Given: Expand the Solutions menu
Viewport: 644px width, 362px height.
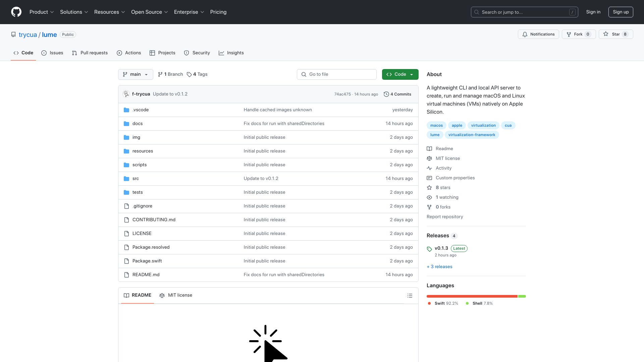Looking at the screenshot, I should coord(74,12).
